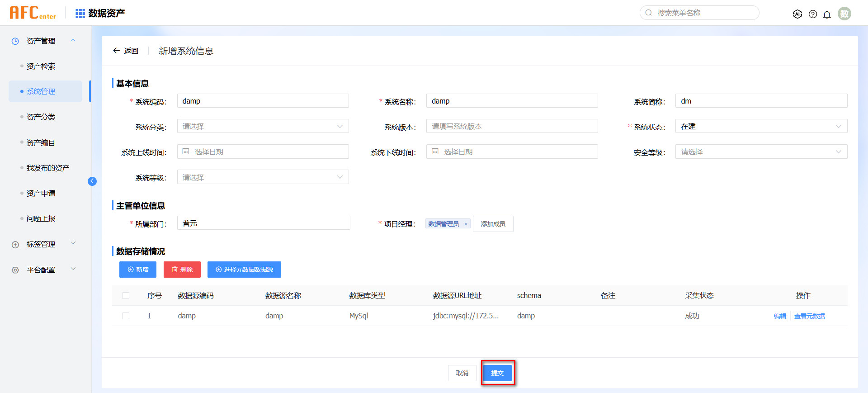Toggle the select-all checkbox in table header
The height and width of the screenshot is (393, 868).
tap(126, 296)
